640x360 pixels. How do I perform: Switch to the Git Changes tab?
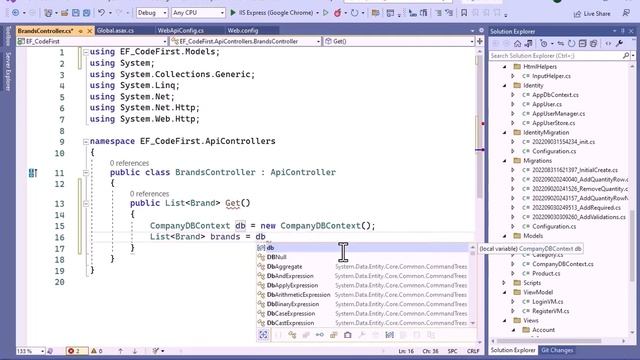(557, 350)
